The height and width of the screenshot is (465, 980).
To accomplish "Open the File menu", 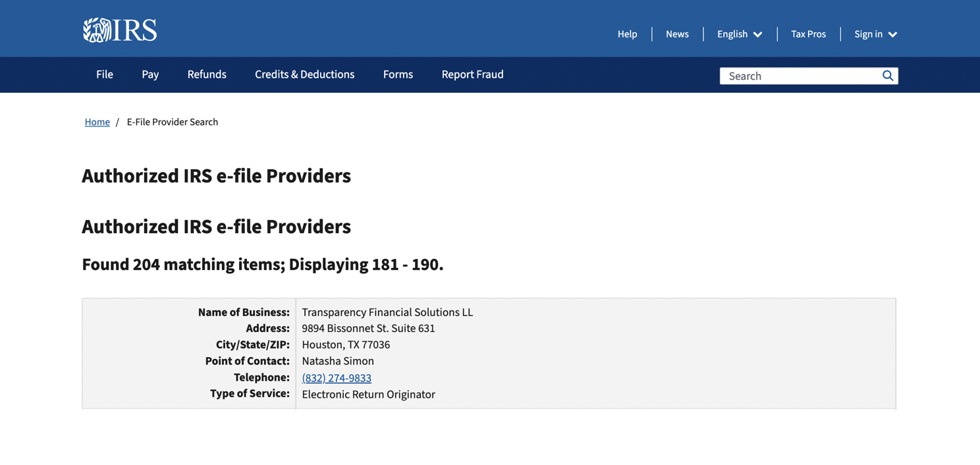I will (105, 74).
